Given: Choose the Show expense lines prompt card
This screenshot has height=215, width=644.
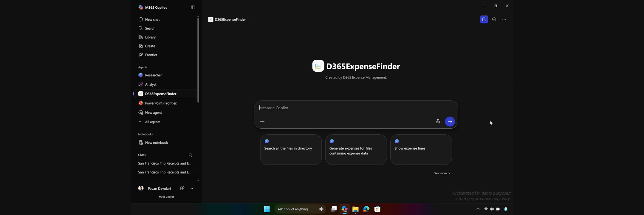Looking at the screenshot, I should click(421, 150).
